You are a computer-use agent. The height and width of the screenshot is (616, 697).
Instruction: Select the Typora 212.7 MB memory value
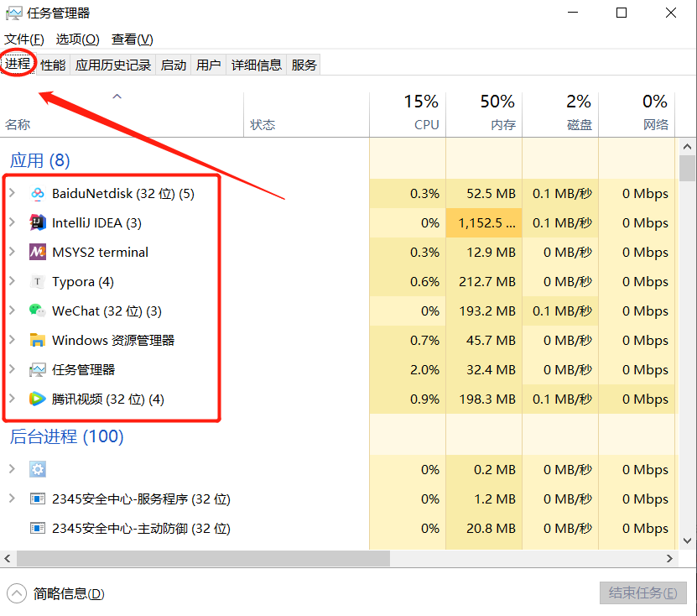[x=487, y=281]
